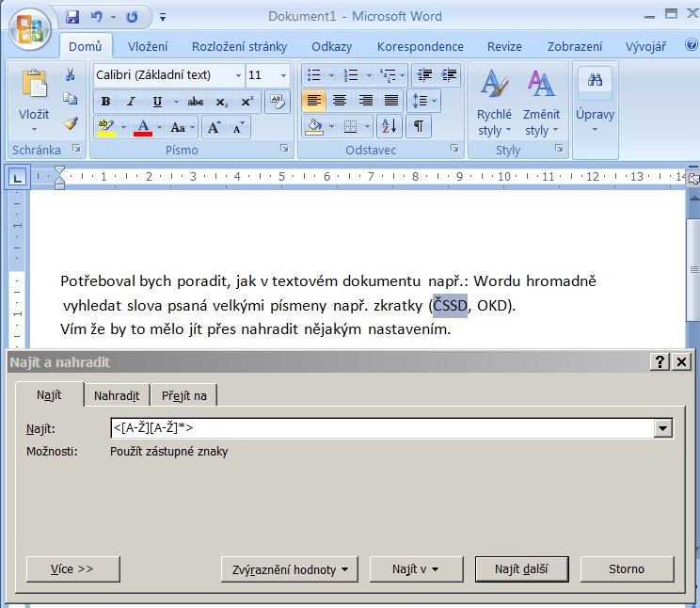Open the Office button menu
Screen dimensions: 700x608
point(30,29)
